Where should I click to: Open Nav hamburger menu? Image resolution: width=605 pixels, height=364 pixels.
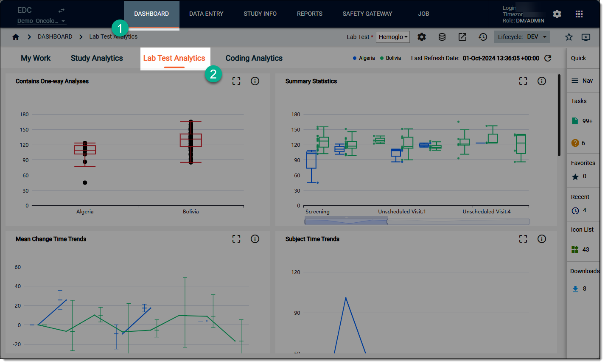pos(575,81)
